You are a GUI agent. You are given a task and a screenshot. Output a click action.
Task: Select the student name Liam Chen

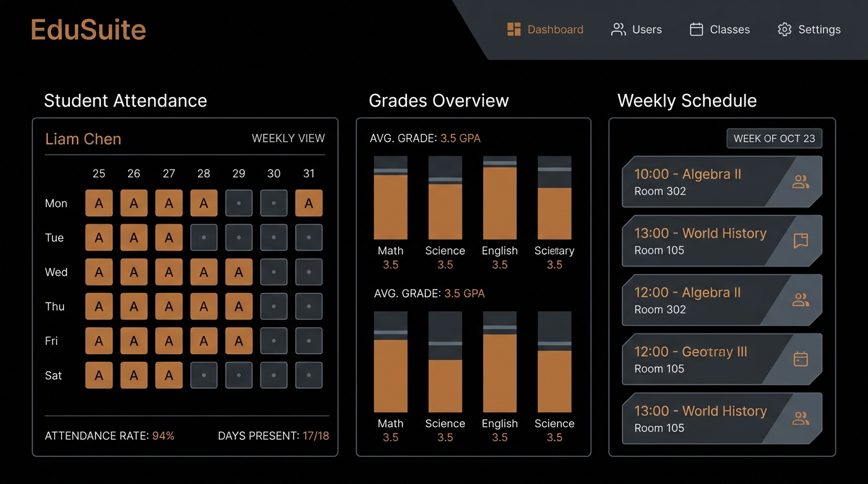pos(83,139)
